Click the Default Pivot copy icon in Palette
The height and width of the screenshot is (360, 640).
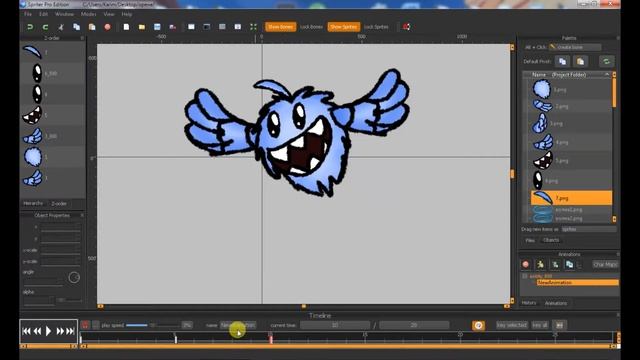562,62
